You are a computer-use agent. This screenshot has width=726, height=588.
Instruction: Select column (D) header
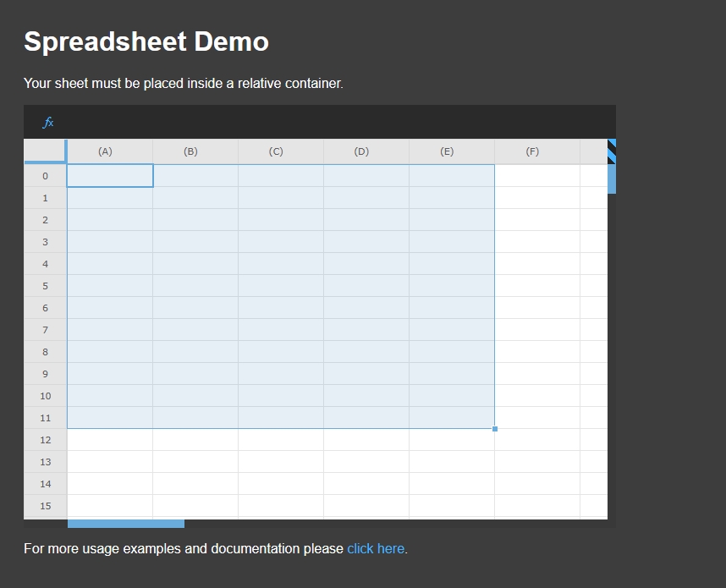tap(366, 151)
